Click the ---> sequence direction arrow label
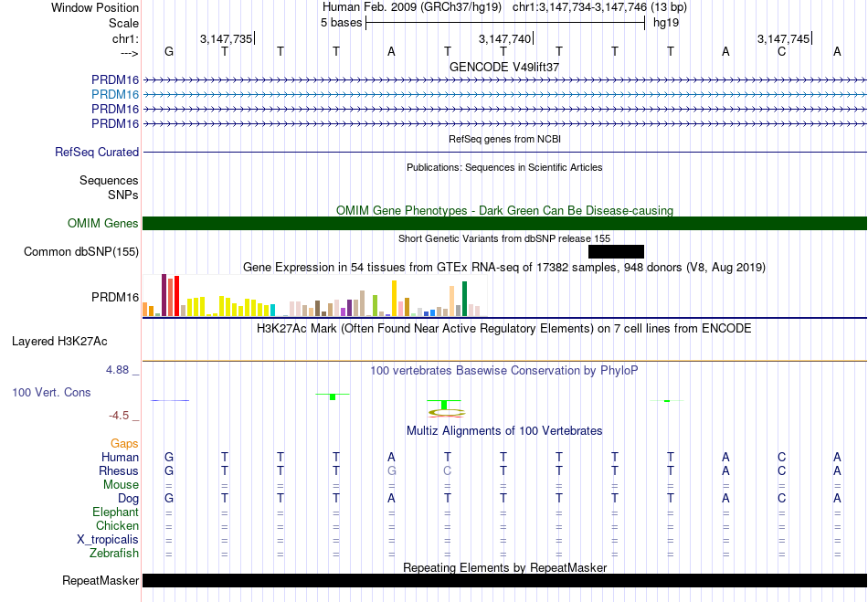Viewport: 868px width, 602px height. tap(130, 53)
